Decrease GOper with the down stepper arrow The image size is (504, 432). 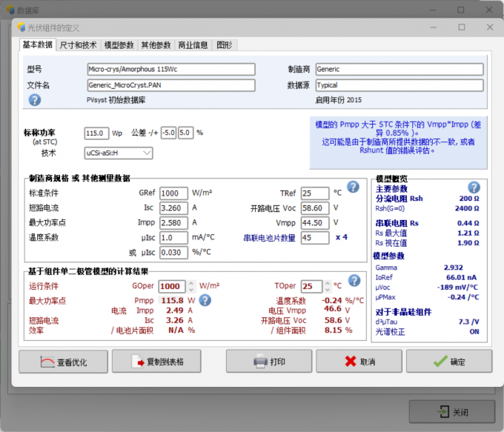point(191,289)
